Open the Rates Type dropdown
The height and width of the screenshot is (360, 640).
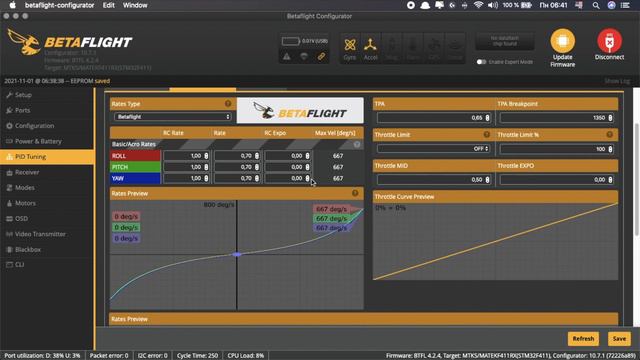[173, 117]
